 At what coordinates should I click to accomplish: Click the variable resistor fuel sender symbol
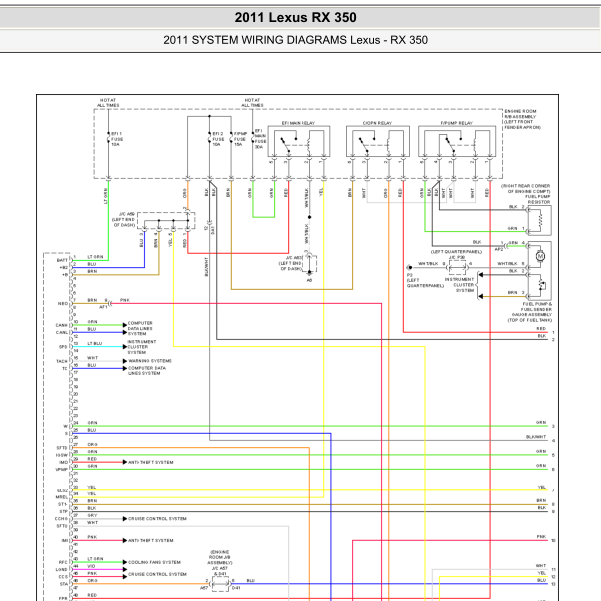tap(542, 284)
